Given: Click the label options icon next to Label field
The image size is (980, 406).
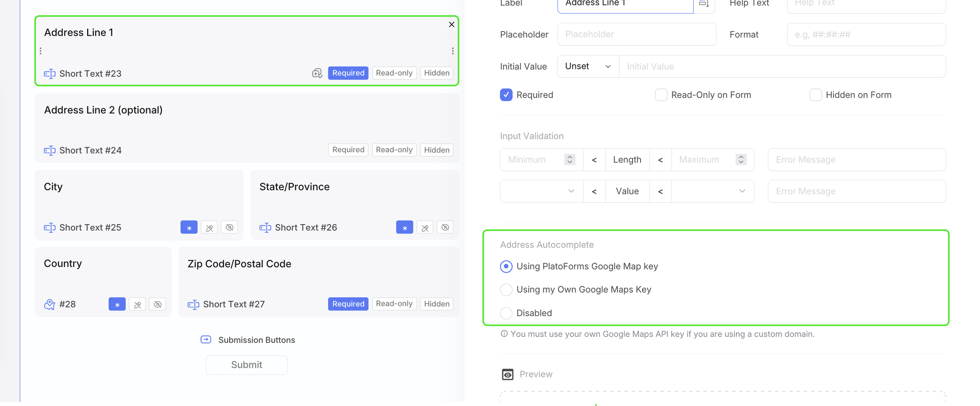Looking at the screenshot, I should pyautogui.click(x=704, y=4).
